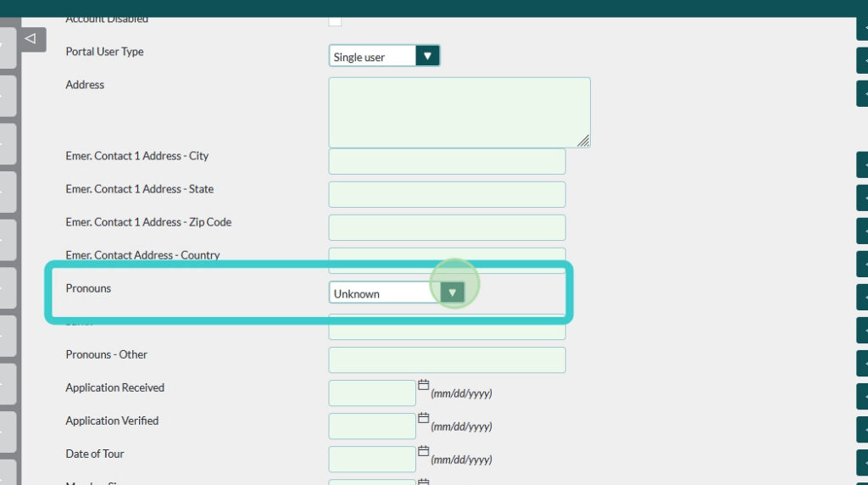Open the Portal User Type dropdown arrow
This screenshot has width=868, height=485.
[428, 57]
